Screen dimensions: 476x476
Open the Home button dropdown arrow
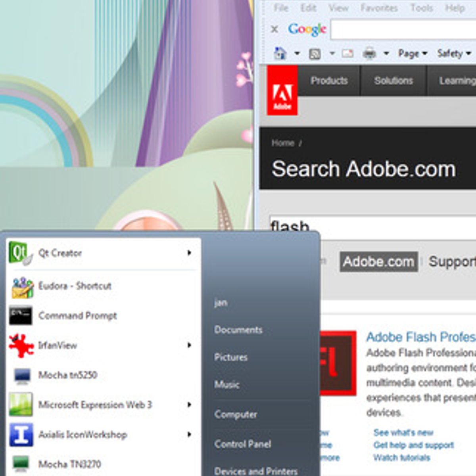tap(297, 53)
